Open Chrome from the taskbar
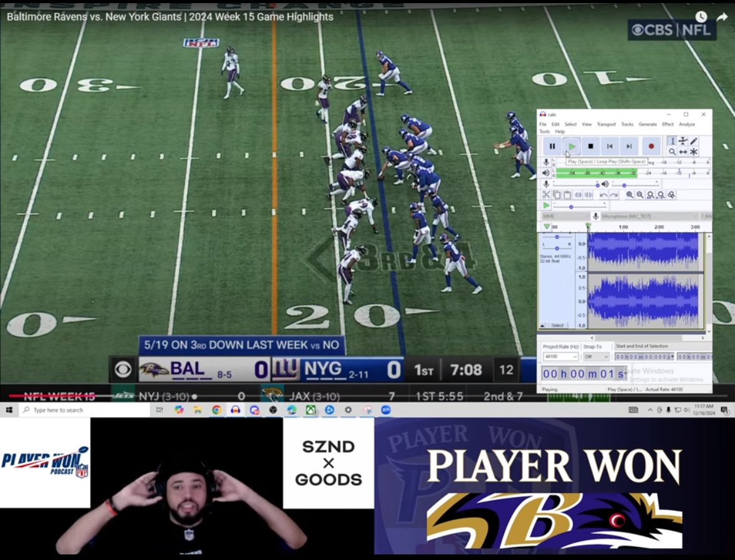This screenshot has height=560, width=735. pos(216,410)
